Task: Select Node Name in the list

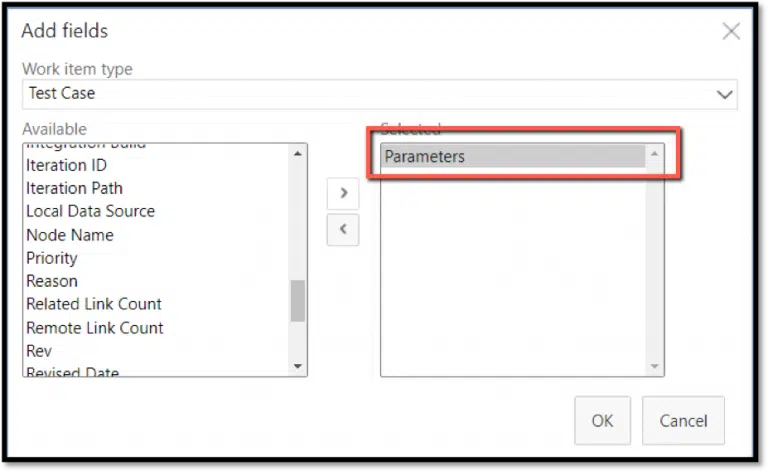Action: (69, 235)
